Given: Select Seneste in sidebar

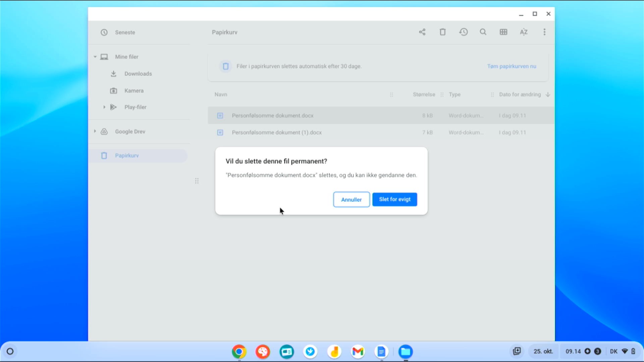Looking at the screenshot, I should click(x=125, y=33).
